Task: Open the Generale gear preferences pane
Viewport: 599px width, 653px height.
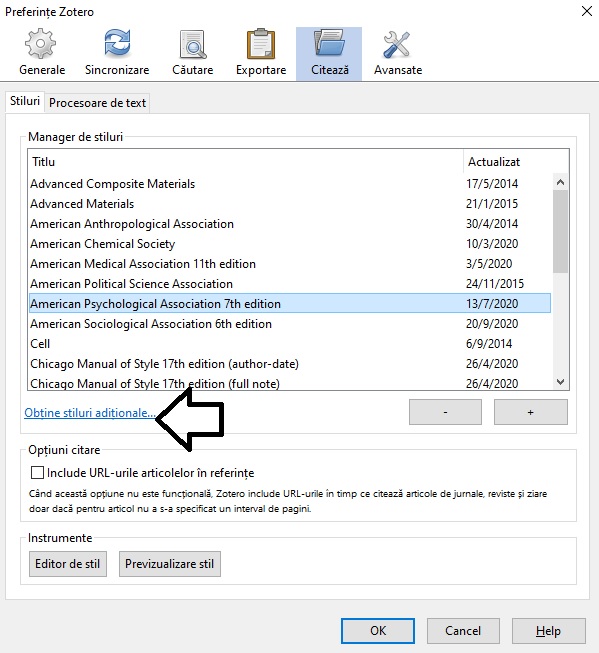Action: (x=42, y=53)
